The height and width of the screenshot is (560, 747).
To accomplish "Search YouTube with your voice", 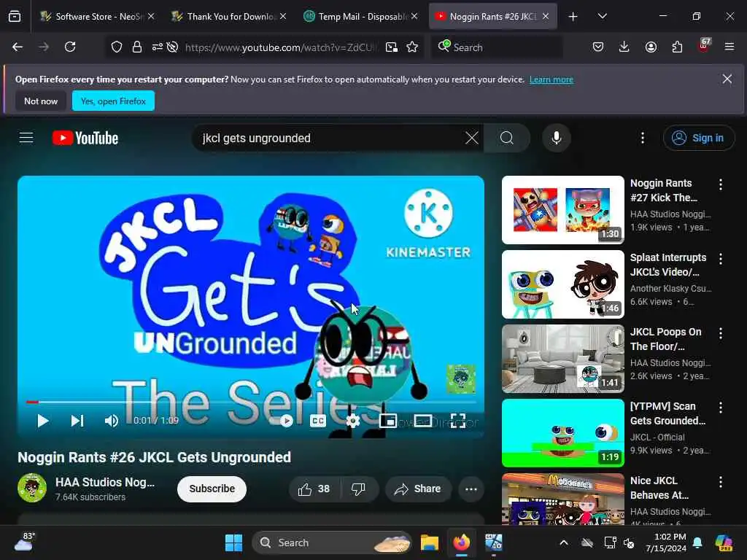I will (556, 138).
